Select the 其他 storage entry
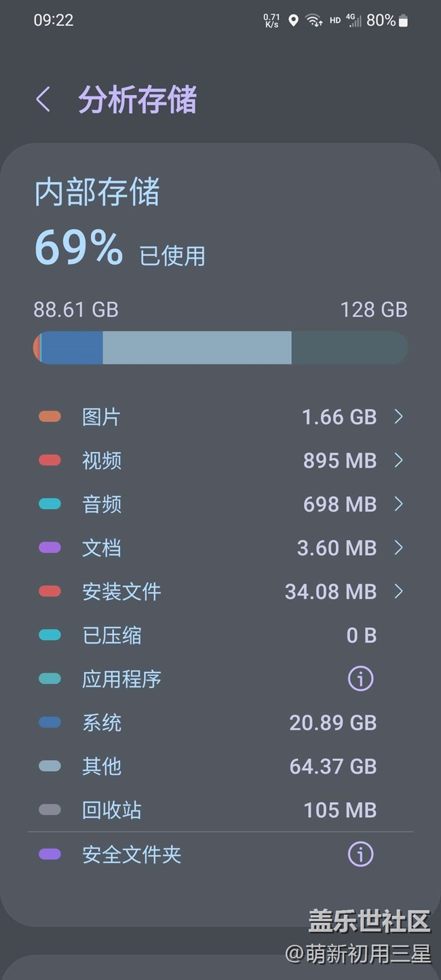The width and height of the screenshot is (441, 980). click(102, 766)
